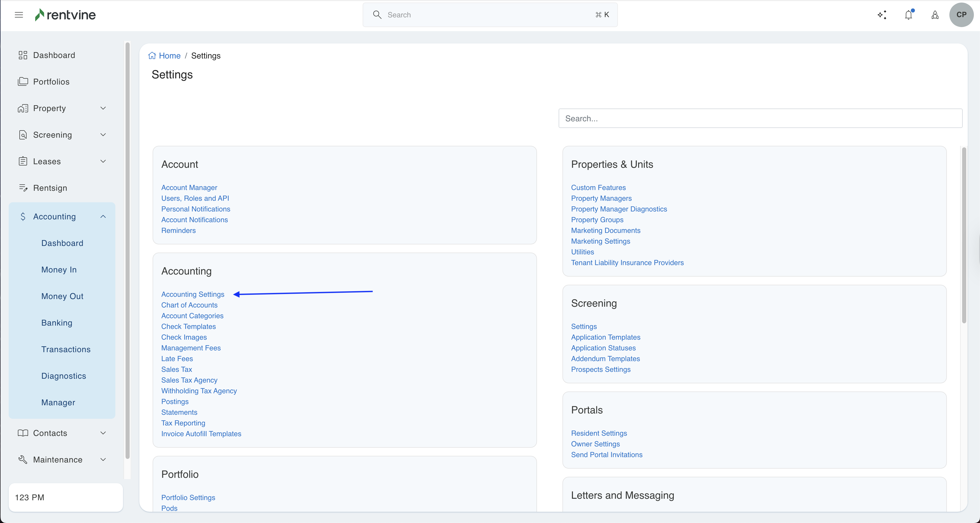Open the CP user avatar menu
980x523 pixels.
pos(961,15)
